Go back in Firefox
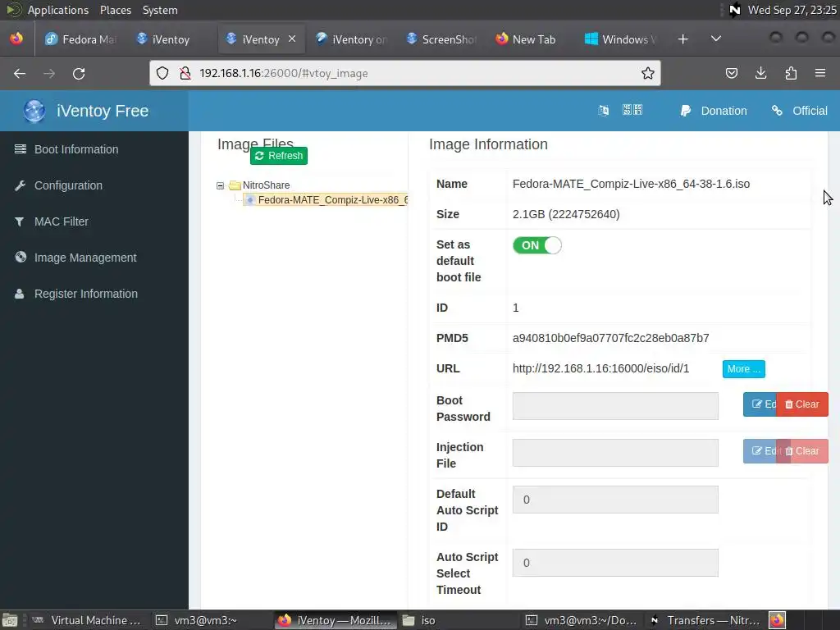The width and height of the screenshot is (840, 630). [20, 73]
